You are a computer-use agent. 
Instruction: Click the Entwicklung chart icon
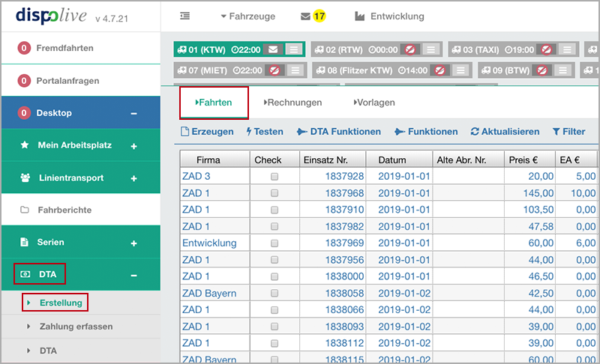coord(359,16)
